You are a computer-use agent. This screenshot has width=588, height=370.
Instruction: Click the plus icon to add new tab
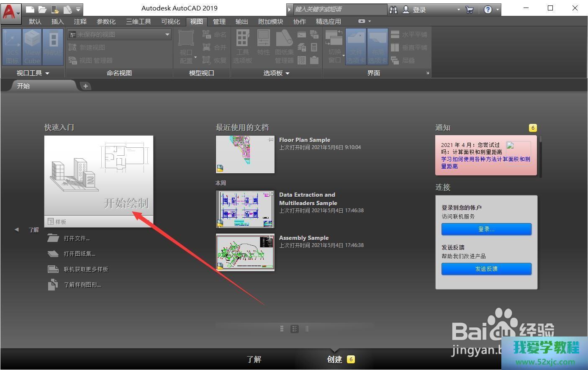click(85, 86)
